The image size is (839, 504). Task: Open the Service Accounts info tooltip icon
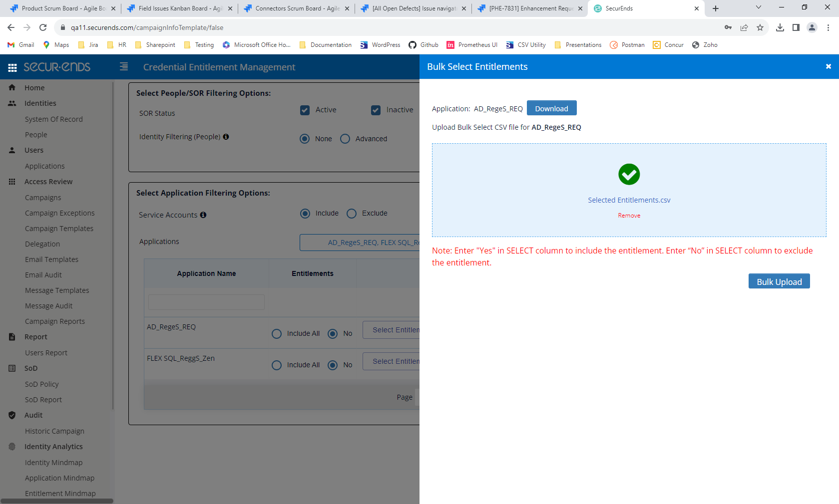click(203, 215)
